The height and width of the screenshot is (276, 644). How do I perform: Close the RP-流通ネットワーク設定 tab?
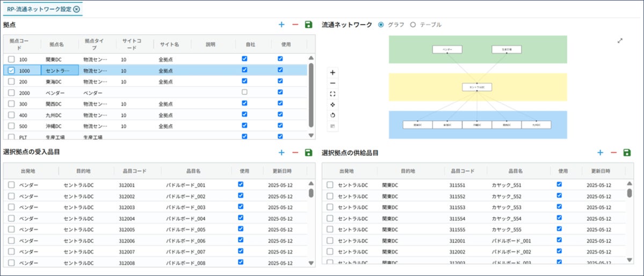(76, 9)
